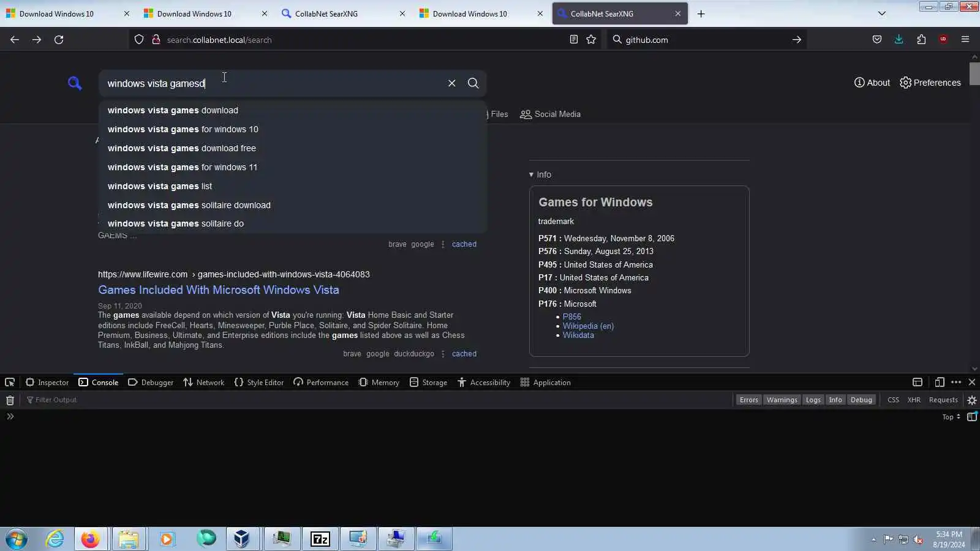This screenshot has height=551, width=980.
Task: Open new browser tab
Action: (701, 13)
